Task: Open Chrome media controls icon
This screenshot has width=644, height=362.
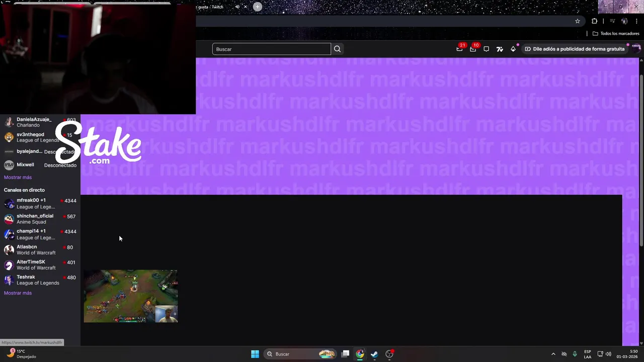Action: [612, 21]
